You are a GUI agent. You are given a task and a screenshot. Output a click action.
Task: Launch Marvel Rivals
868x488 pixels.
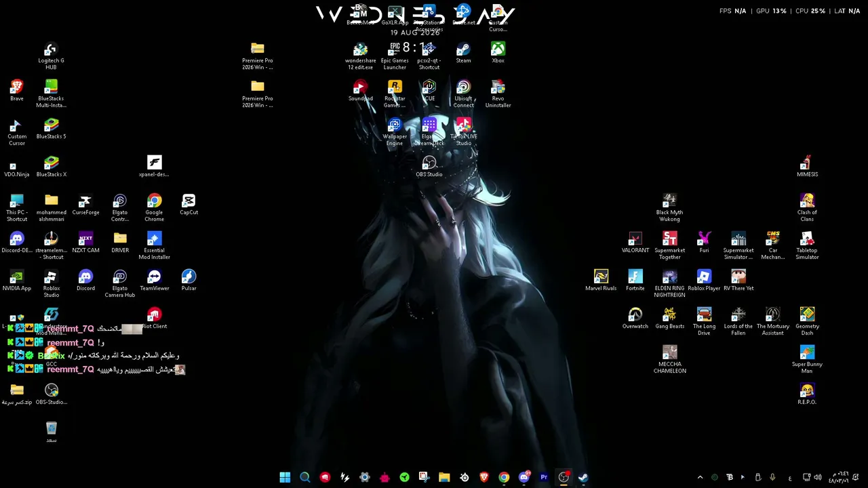pyautogui.click(x=601, y=281)
